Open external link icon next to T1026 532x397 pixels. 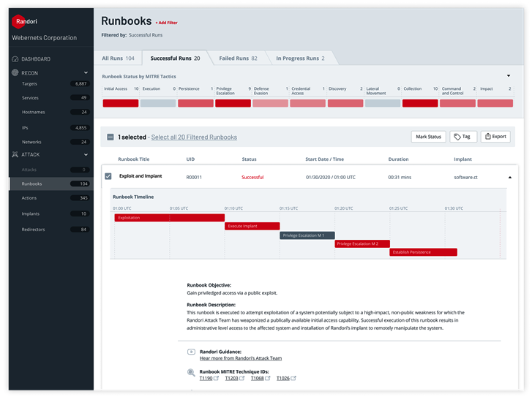pyautogui.click(x=293, y=378)
